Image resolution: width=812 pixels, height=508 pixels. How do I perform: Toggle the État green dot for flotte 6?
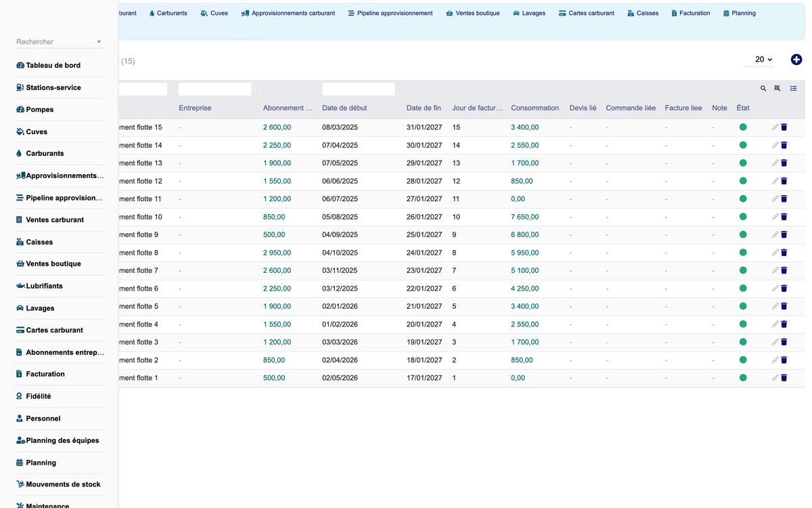743,289
